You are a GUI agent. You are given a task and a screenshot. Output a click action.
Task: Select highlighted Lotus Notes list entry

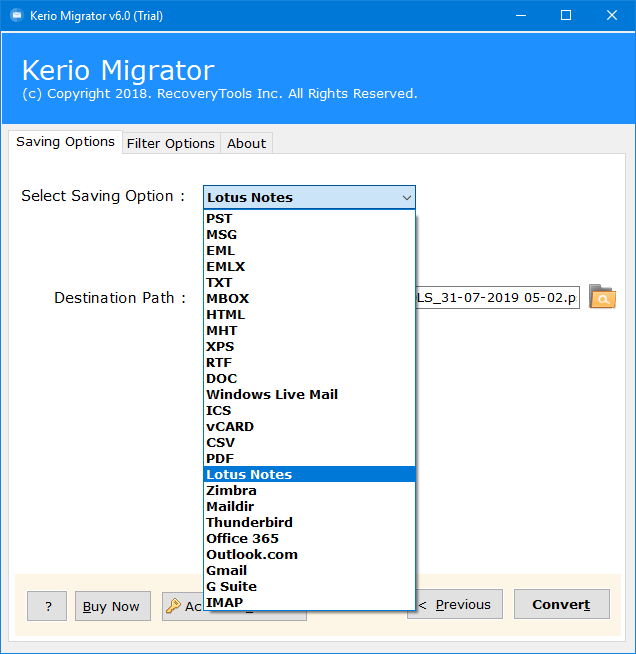pos(309,474)
